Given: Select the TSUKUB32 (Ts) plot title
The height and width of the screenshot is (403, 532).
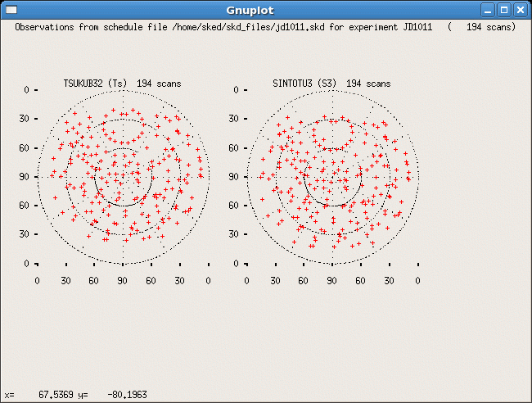Looking at the screenshot, I should pyautogui.click(x=96, y=84).
